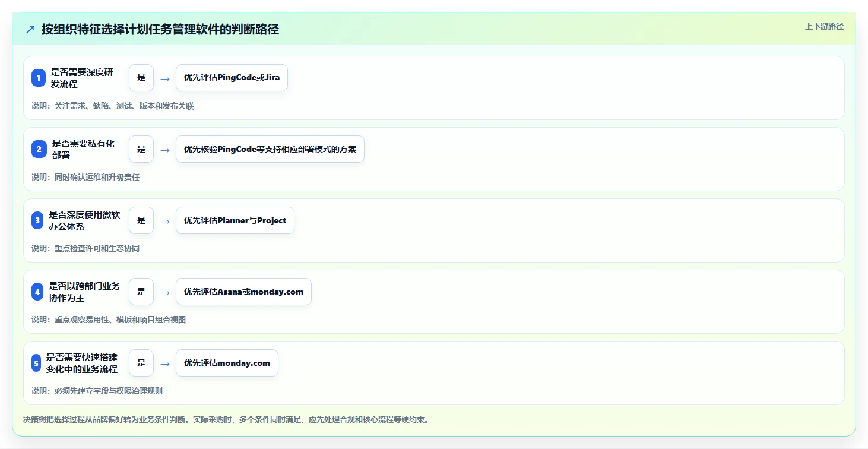Click the question 是否需要私有化部署
Viewport: 868px width, 449px height.
84,149
